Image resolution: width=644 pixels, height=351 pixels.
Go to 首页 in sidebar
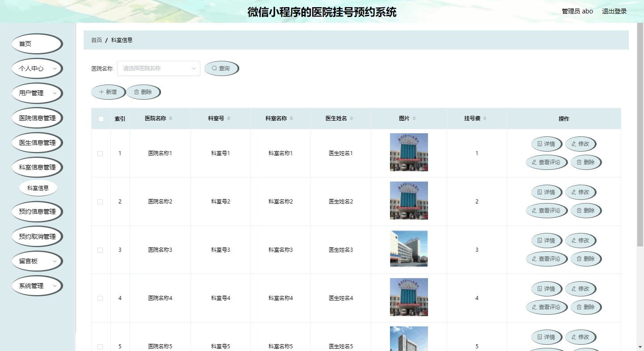coord(37,44)
